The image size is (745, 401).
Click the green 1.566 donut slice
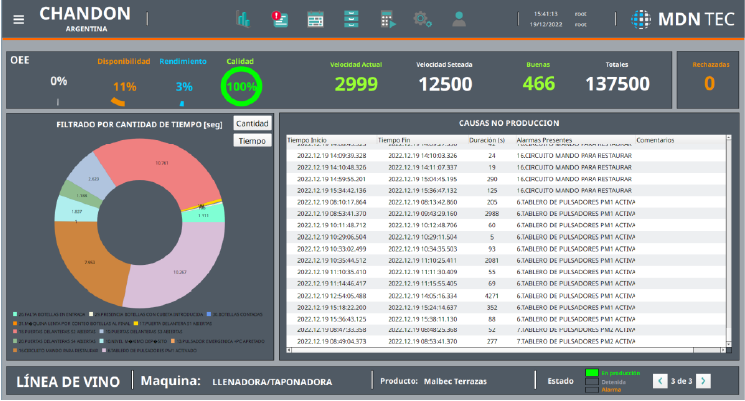[x=82, y=195]
